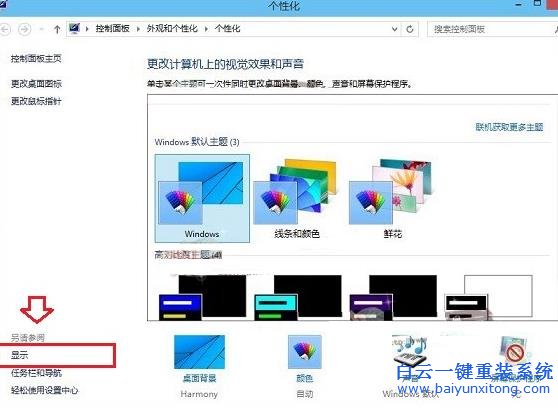Navigate to 外观和个性化 breadcrumb
Image resolution: width=558 pixels, height=414 pixels.
point(172,28)
